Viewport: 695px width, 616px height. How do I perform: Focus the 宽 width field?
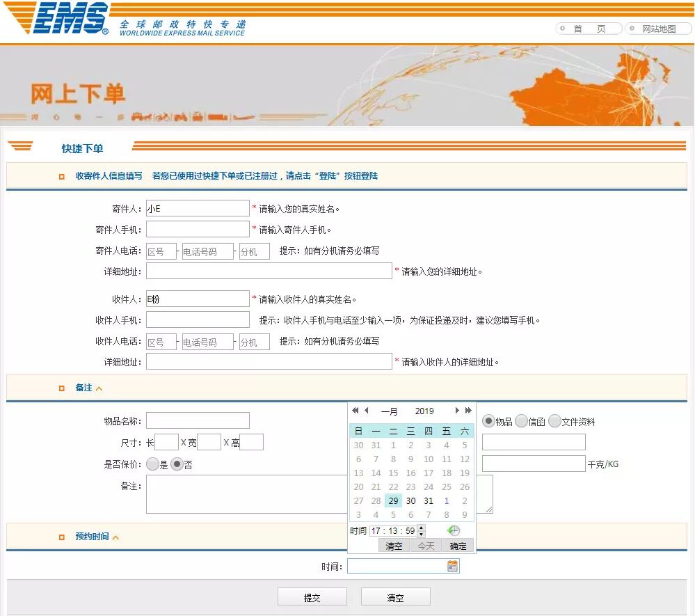click(x=209, y=442)
